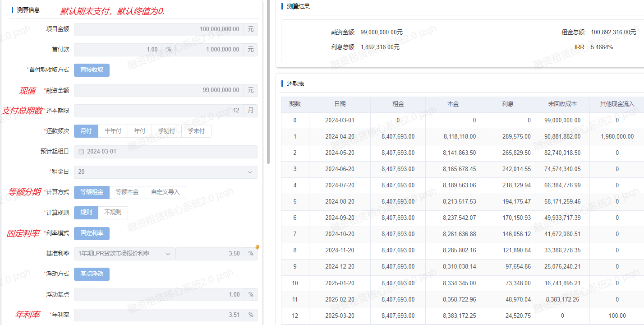644x325 pixels.
Task: Select 季初付 repayment frequency
Action: (x=166, y=131)
